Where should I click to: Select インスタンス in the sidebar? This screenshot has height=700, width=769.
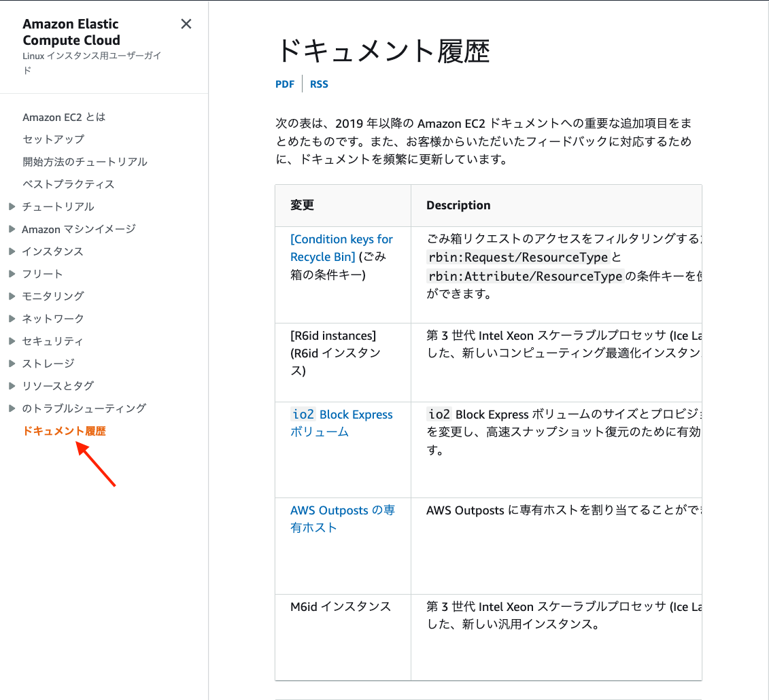(53, 251)
